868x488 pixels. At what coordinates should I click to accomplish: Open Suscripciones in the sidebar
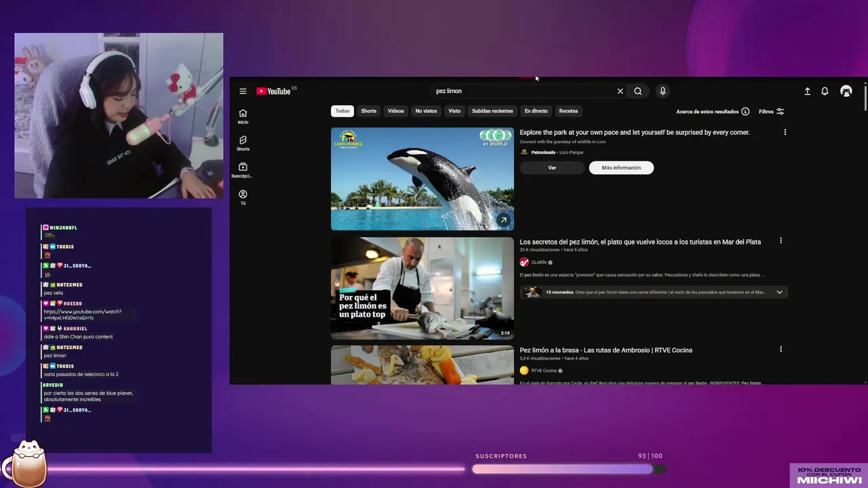click(243, 170)
